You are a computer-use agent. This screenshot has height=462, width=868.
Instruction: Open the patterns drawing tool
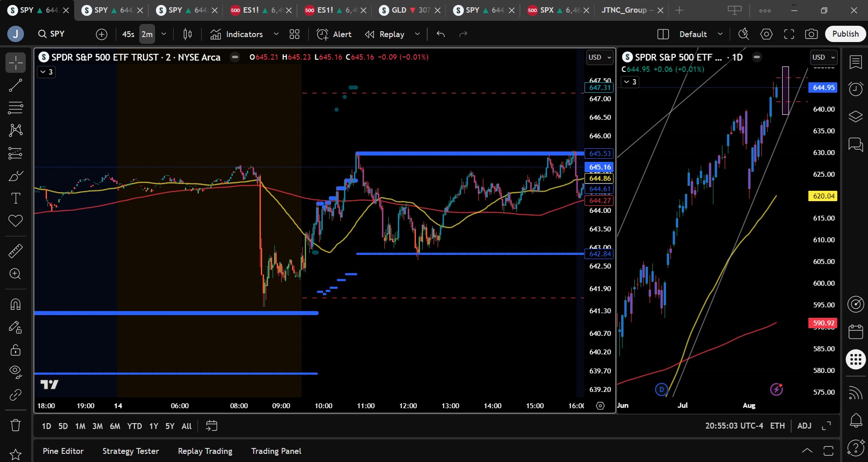[15, 130]
